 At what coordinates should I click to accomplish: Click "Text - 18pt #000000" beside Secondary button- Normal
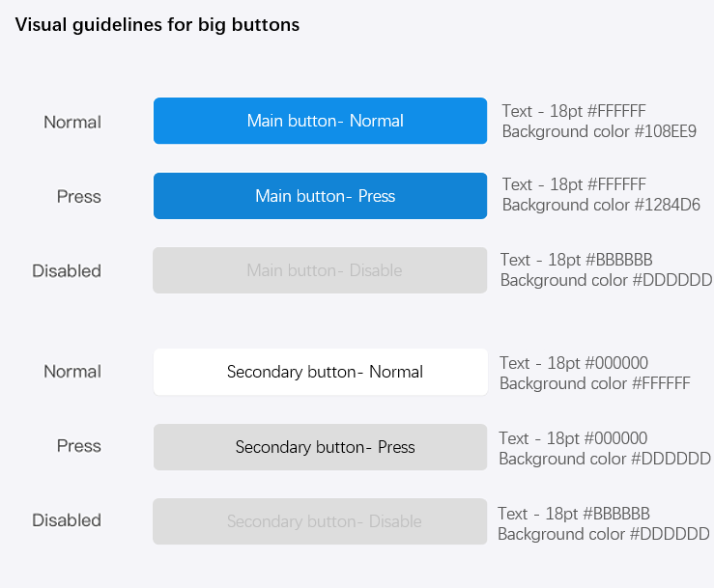[573, 363]
